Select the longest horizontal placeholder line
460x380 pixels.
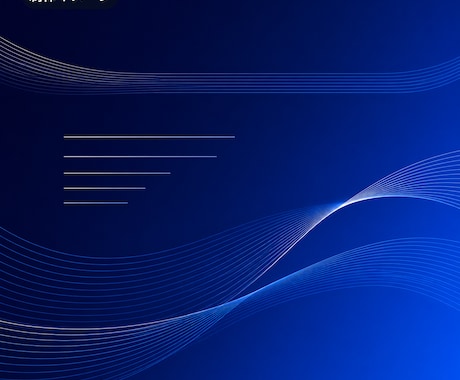(x=149, y=137)
